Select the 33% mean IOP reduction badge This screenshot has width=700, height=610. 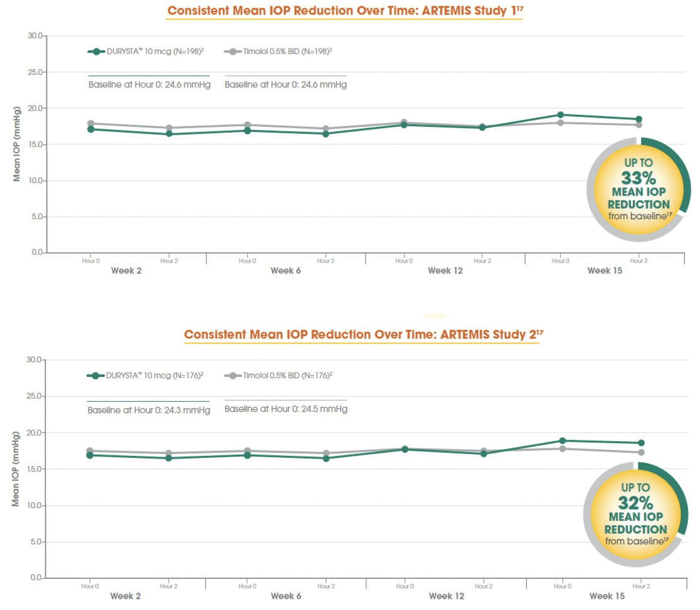(x=638, y=190)
